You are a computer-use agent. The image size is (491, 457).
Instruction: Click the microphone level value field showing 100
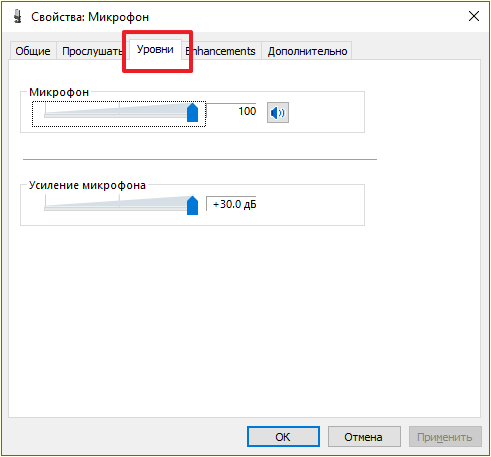(231, 111)
